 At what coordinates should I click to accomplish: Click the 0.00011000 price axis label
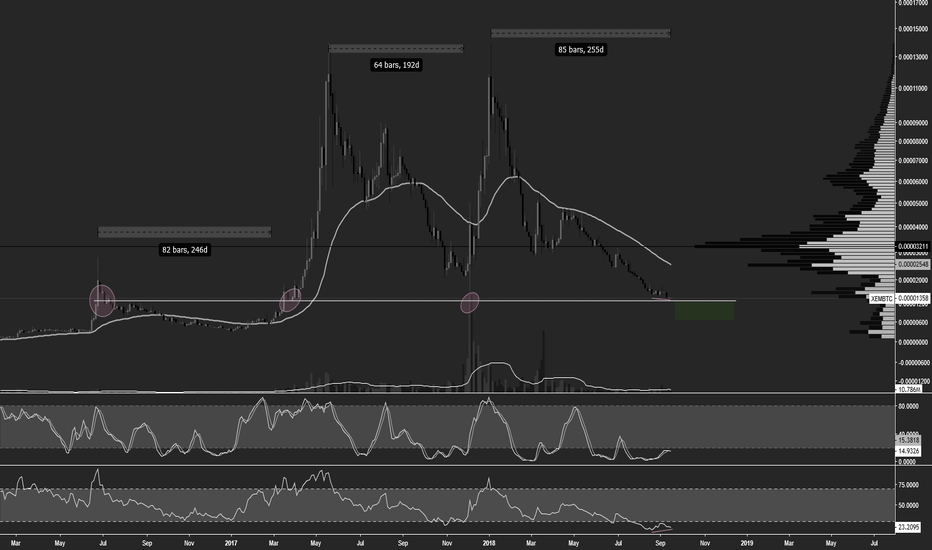click(x=914, y=88)
